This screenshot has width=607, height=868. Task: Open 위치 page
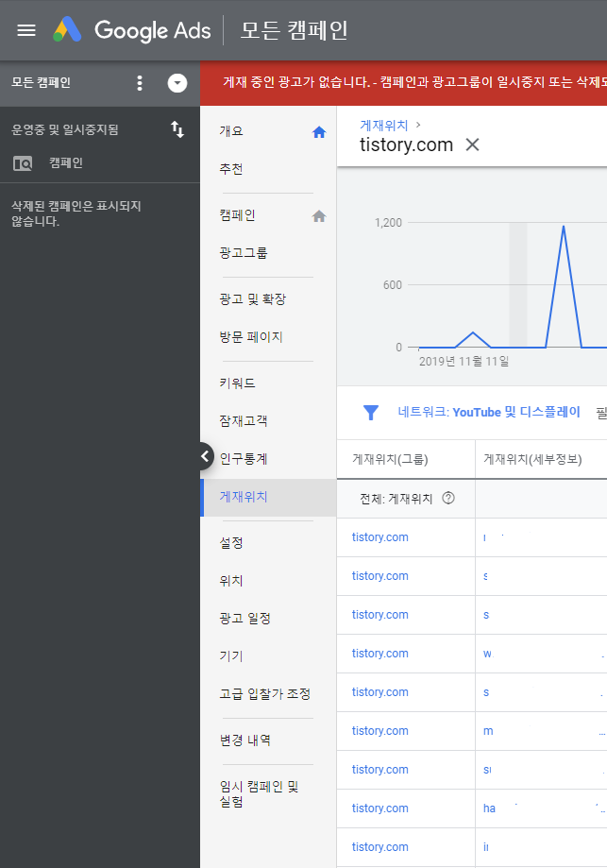pos(230,581)
